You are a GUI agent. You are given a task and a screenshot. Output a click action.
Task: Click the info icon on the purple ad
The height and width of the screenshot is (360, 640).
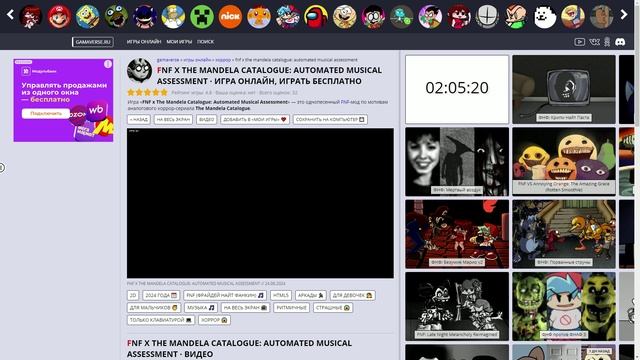tap(108, 64)
